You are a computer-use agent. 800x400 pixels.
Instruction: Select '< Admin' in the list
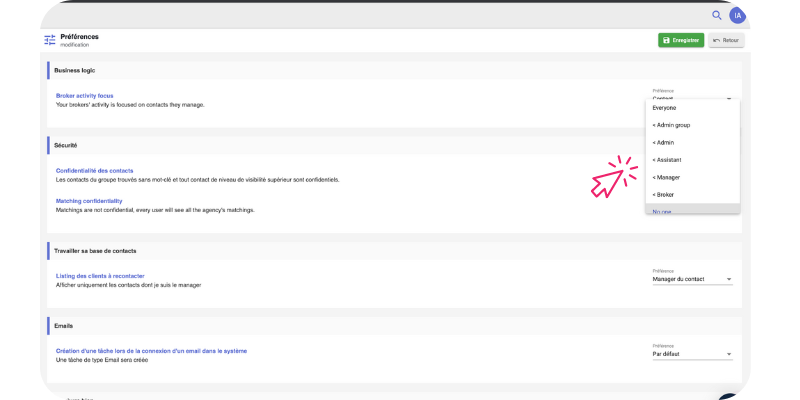[x=665, y=143]
